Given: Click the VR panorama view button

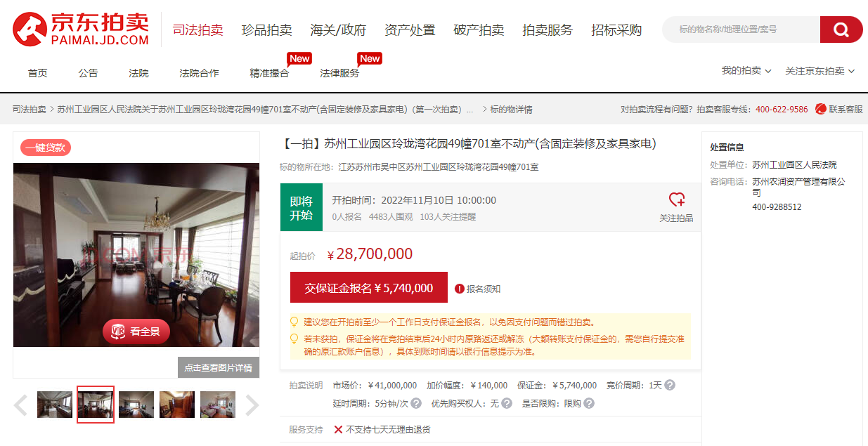Looking at the screenshot, I should coord(136,332).
